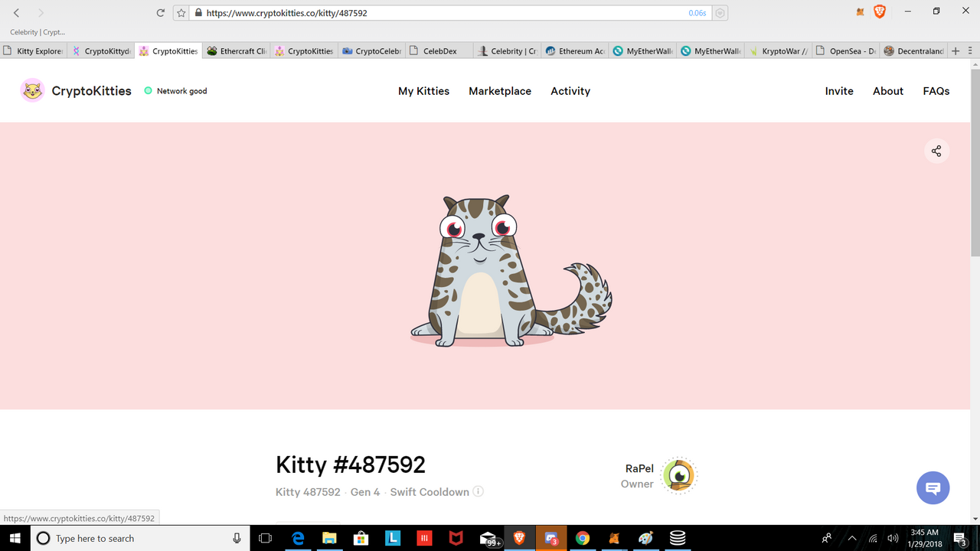The height and width of the screenshot is (551, 980).
Task: Click RaPel owner avatar image
Action: [x=678, y=476]
